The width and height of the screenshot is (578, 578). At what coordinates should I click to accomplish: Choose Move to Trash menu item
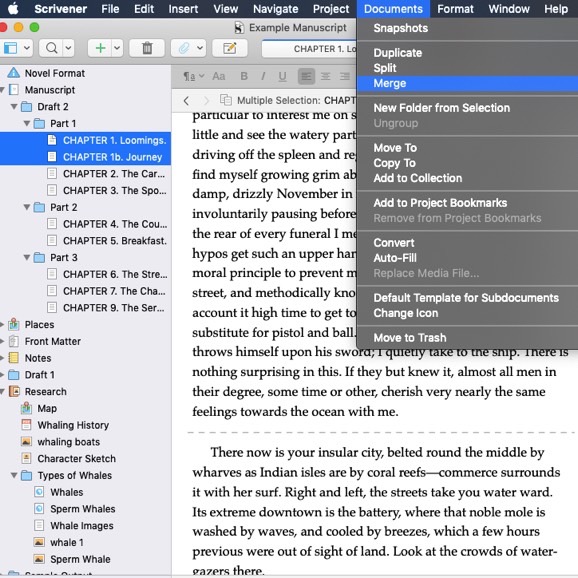coord(467,338)
